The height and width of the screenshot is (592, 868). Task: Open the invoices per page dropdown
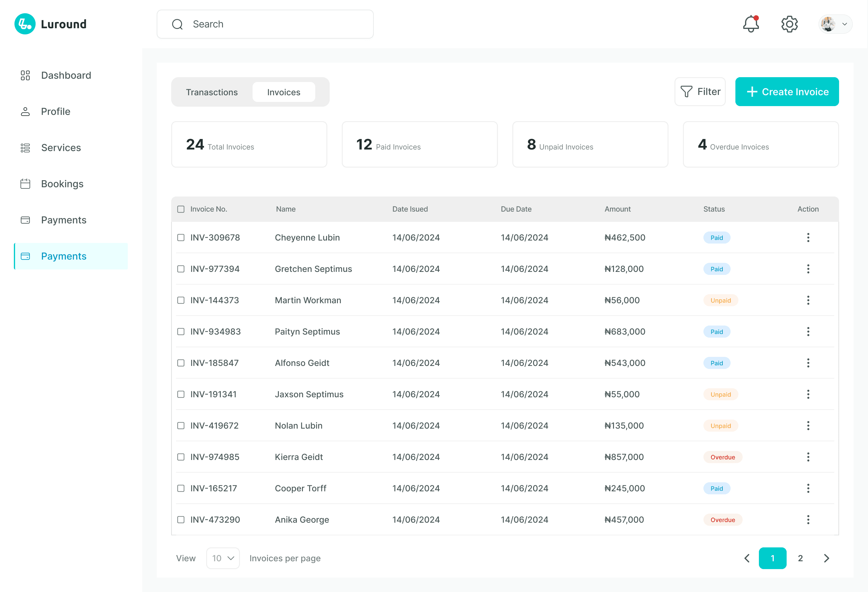coord(223,558)
